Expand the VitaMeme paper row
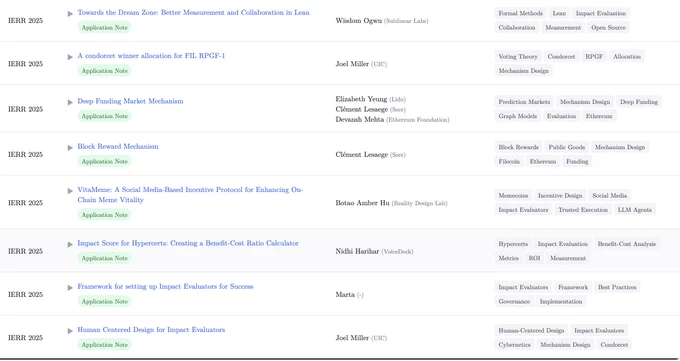 [70, 191]
